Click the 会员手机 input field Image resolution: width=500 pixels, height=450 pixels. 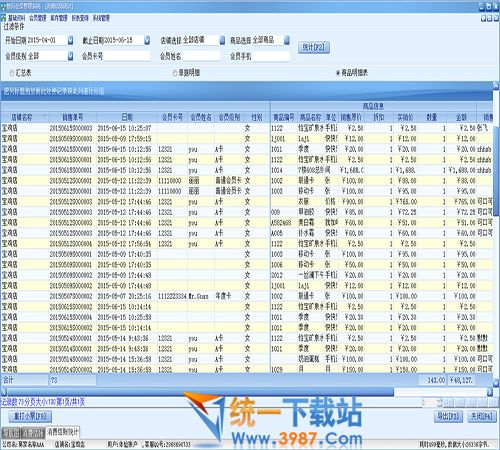point(270,56)
